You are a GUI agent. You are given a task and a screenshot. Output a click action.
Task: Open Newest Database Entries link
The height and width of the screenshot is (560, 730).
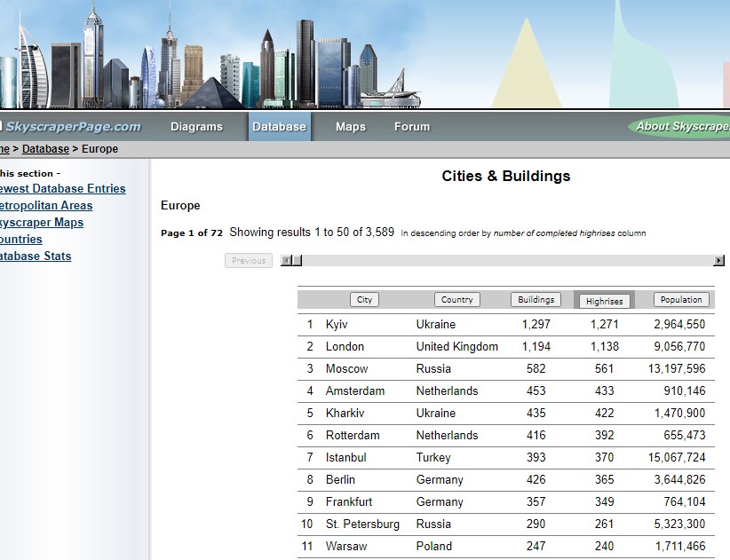[x=64, y=189]
